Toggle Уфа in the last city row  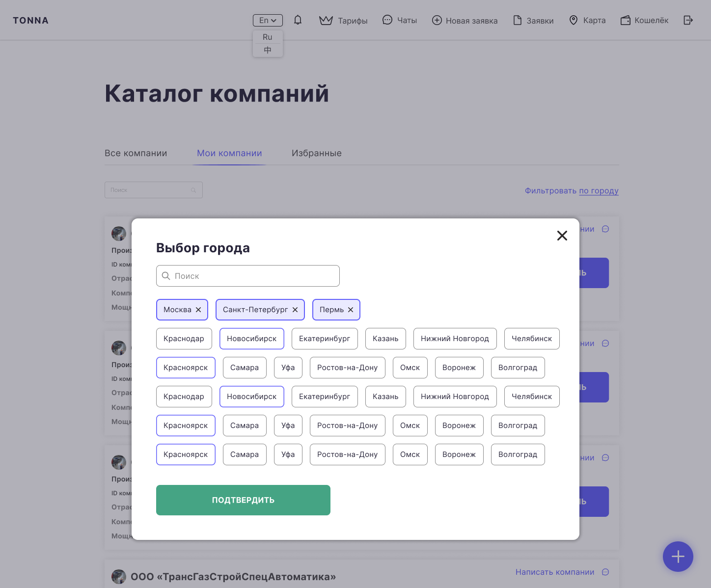[288, 454]
